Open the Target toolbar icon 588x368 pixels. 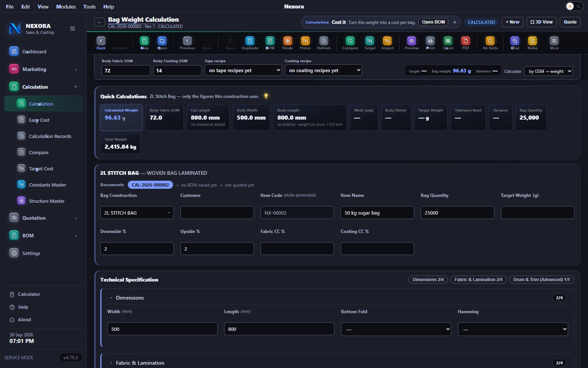tap(370, 41)
